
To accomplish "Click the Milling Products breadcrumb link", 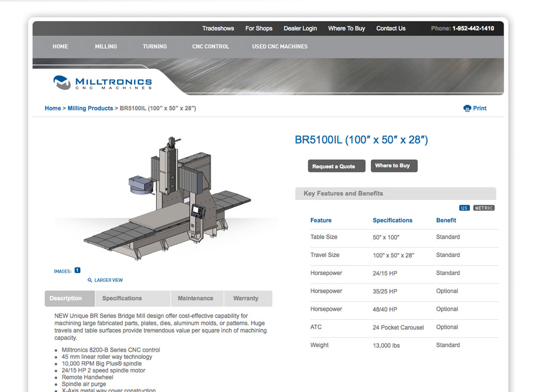I will point(90,109).
